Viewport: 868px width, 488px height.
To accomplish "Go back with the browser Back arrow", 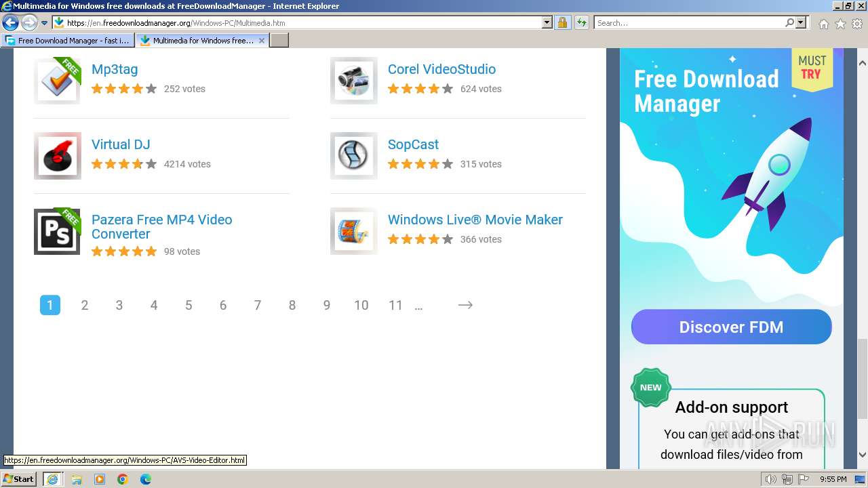I will click(10, 22).
